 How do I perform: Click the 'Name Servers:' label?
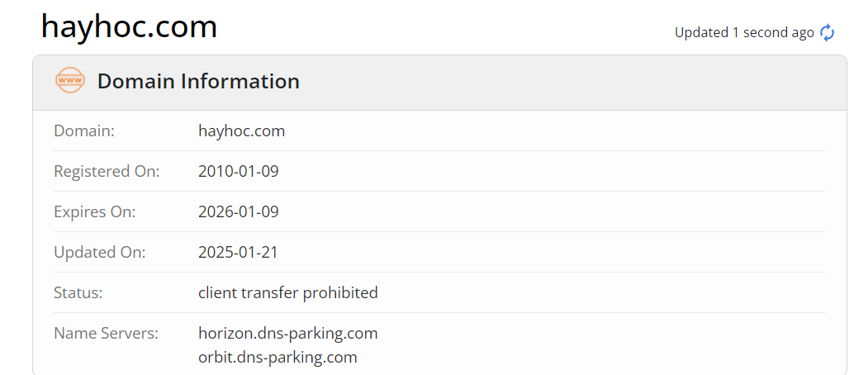(x=106, y=333)
